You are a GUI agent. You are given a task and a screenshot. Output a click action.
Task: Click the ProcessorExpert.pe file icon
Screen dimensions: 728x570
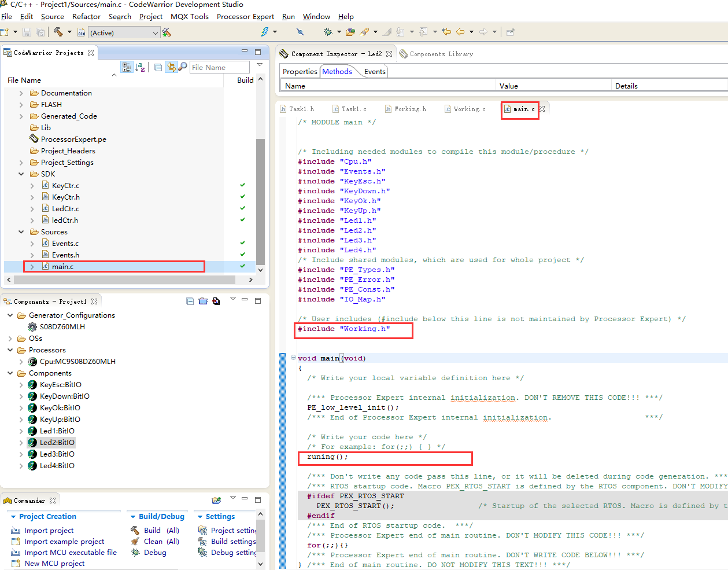pos(34,139)
